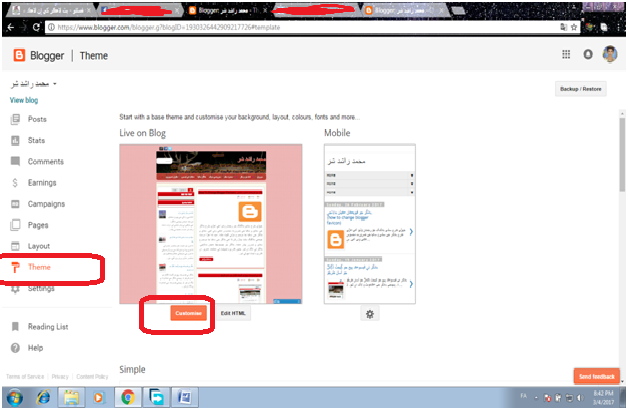Click the Reading List bookmark icon

point(15,327)
